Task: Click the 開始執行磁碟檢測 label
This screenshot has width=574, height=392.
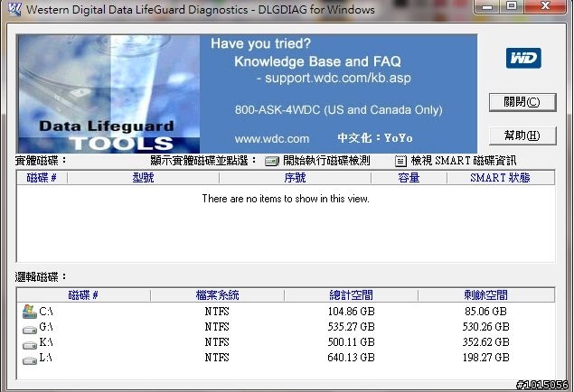Action: pyautogui.click(x=326, y=161)
